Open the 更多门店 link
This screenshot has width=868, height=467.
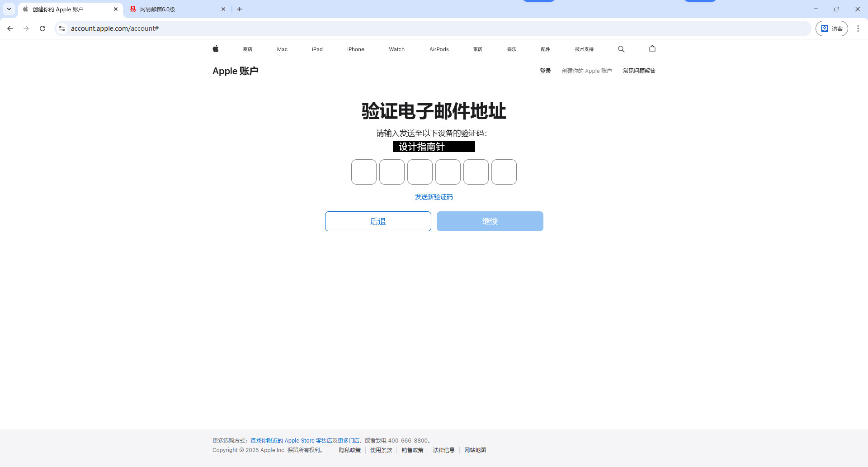click(349, 441)
